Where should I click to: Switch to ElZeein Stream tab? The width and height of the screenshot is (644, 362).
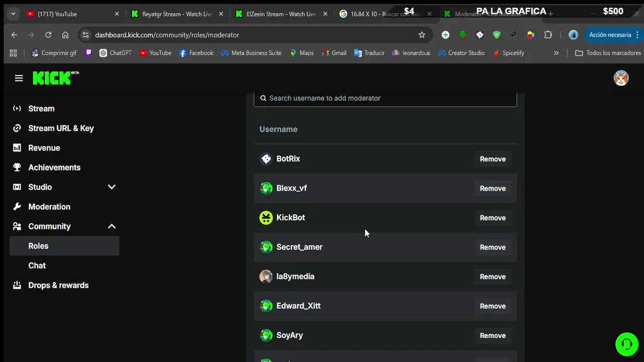click(x=281, y=14)
